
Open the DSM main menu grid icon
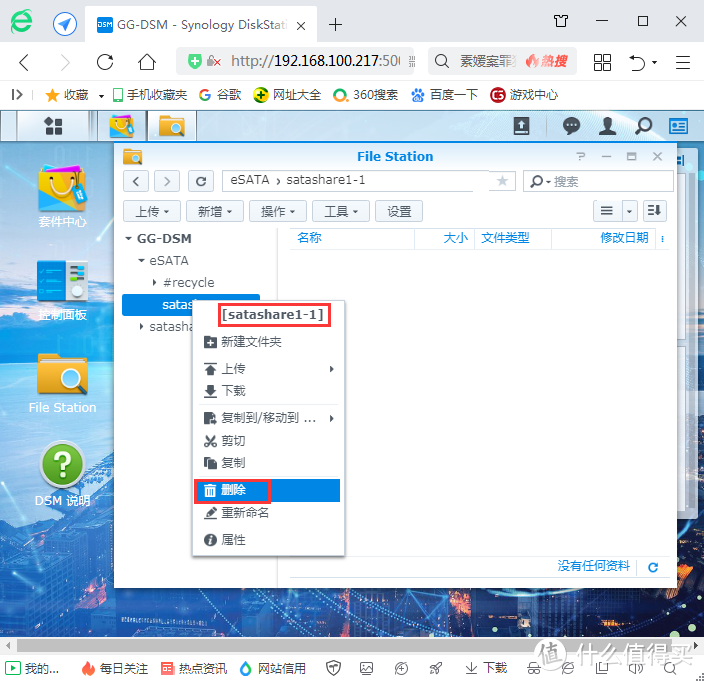(x=53, y=126)
